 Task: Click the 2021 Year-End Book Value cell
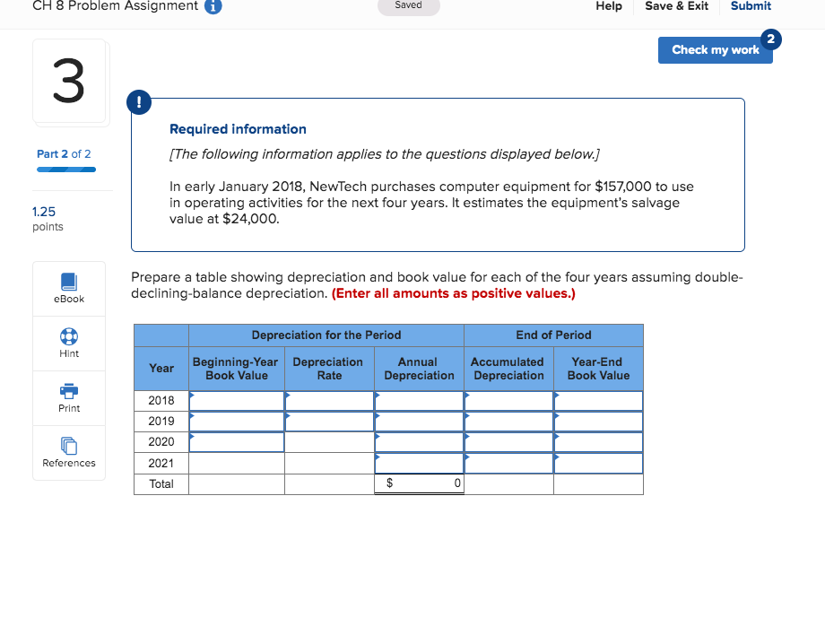pos(598,463)
